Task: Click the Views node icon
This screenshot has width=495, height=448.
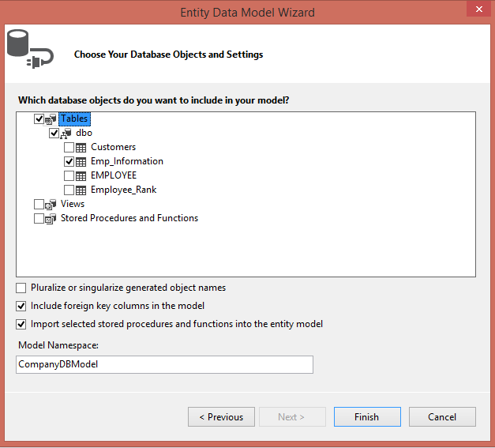Action: (x=51, y=204)
